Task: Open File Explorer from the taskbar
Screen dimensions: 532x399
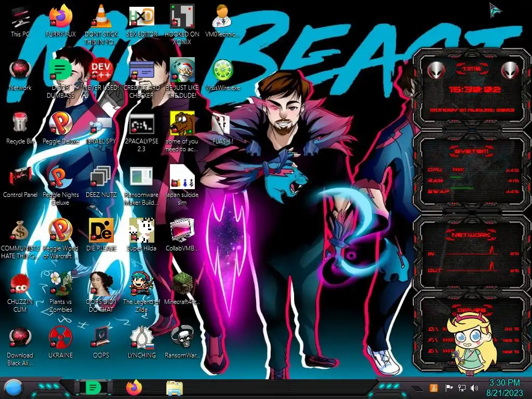Action: pyautogui.click(x=175, y=388)
